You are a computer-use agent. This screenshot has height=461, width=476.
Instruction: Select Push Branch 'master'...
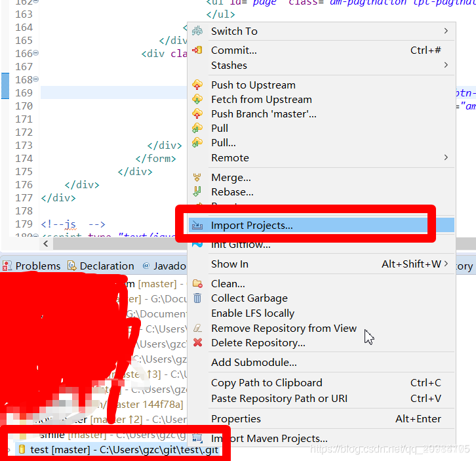click(321, 114)
